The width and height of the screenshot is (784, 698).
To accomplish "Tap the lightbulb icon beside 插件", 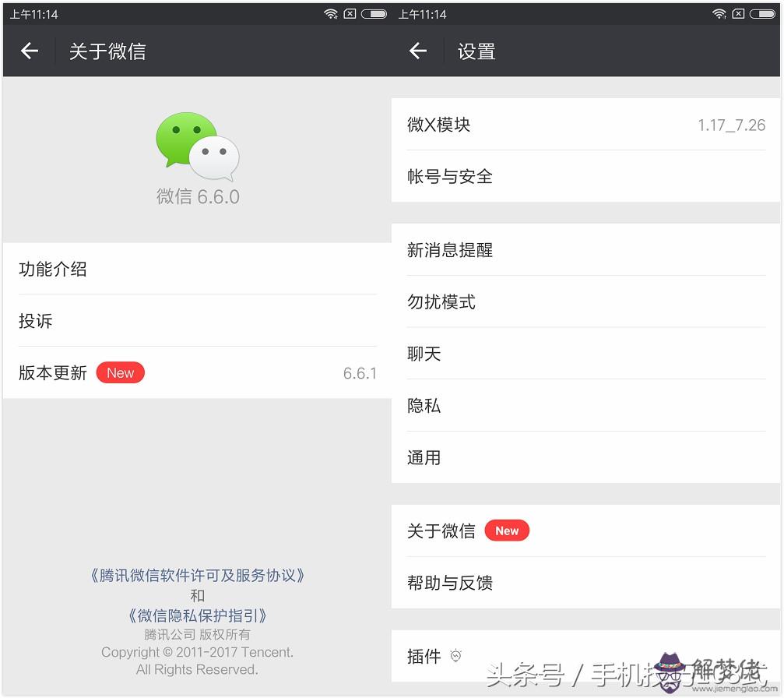I will click(455, 655).
